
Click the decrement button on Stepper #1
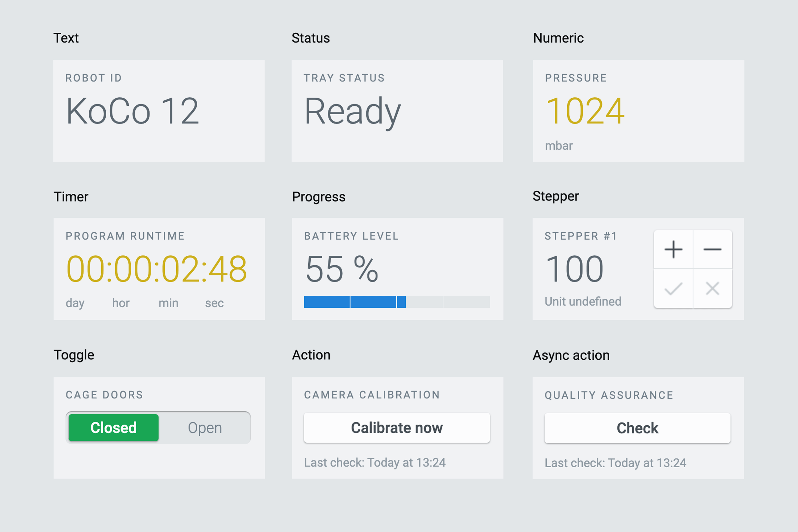pyautogui.click(x=713, y=250)
